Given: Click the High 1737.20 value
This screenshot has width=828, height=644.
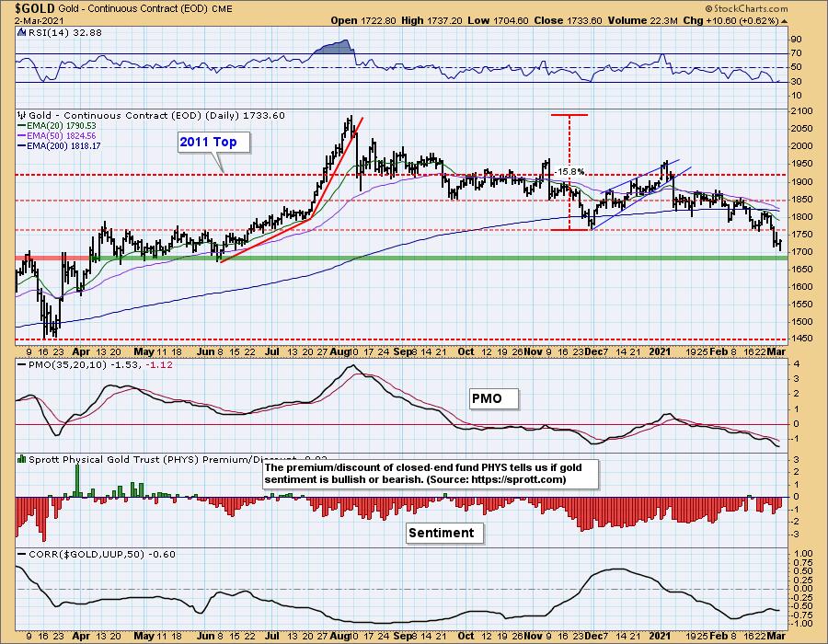Looking at the screenshot, I should [x=431, y=20].
